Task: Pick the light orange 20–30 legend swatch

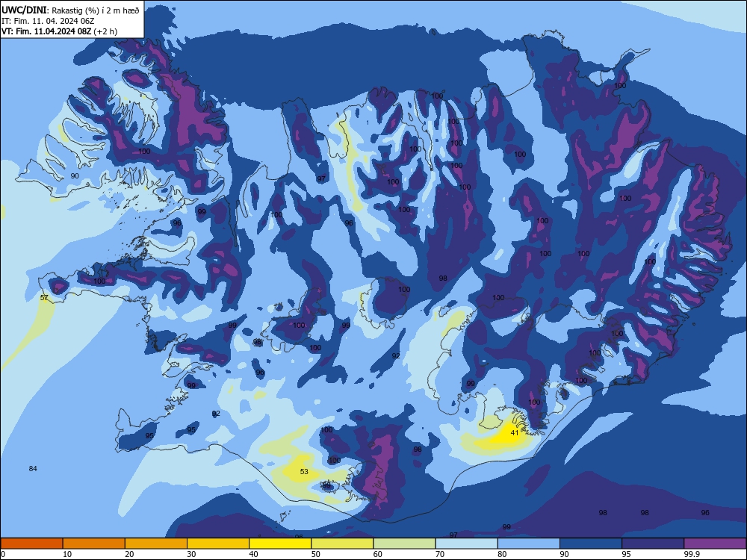Action: pos(156,544)
